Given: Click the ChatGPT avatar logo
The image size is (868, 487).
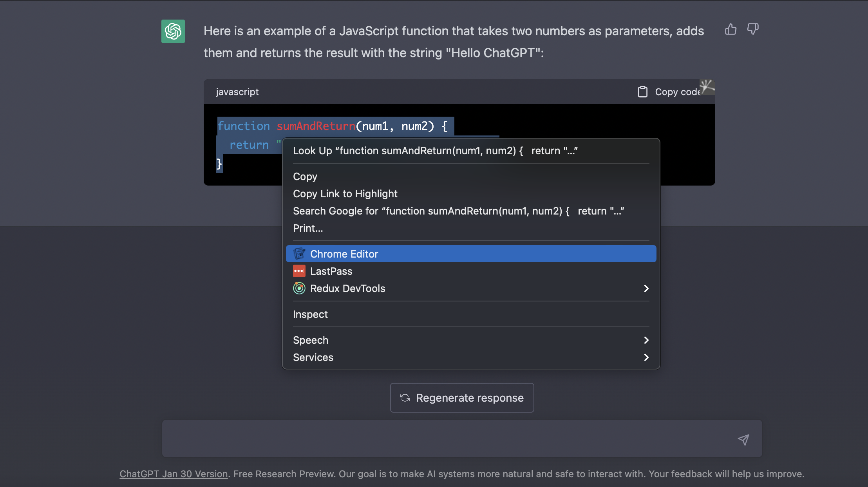Looking at the screenshot, I should pos(173,31).
